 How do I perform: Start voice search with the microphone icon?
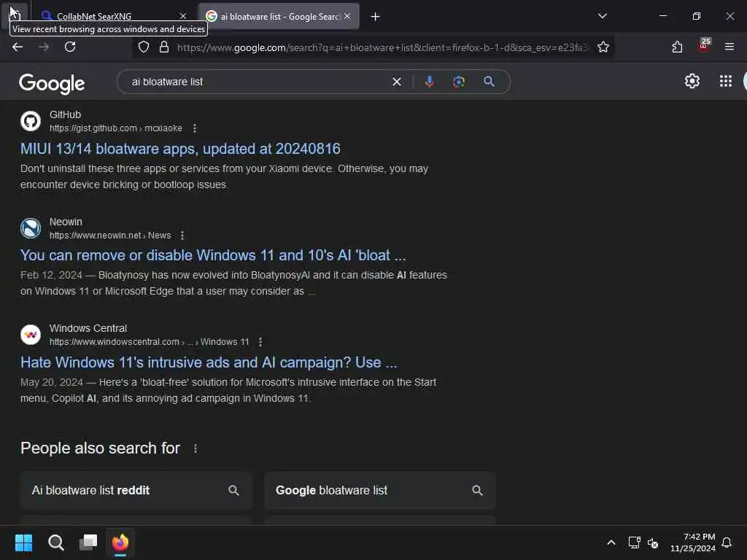(x=429, y=82)
